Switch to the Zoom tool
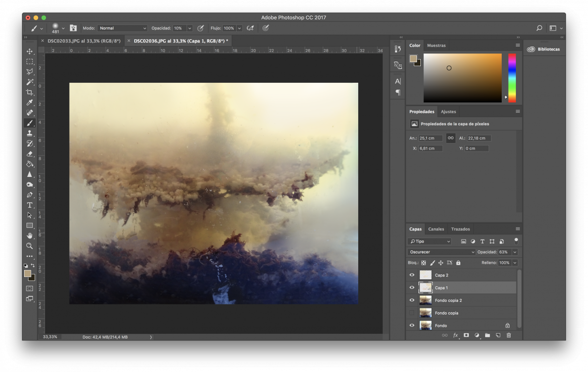Screen dimensions: 588x372 29,246
